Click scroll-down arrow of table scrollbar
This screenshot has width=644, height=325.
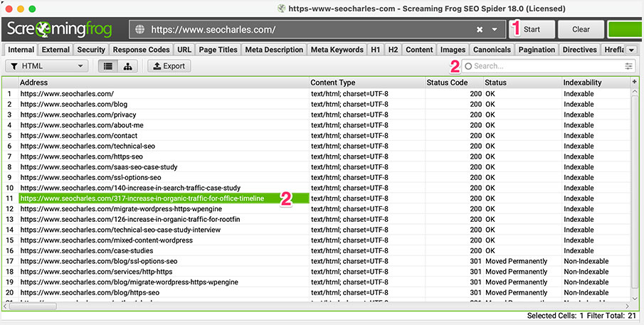tap(634, 298)
